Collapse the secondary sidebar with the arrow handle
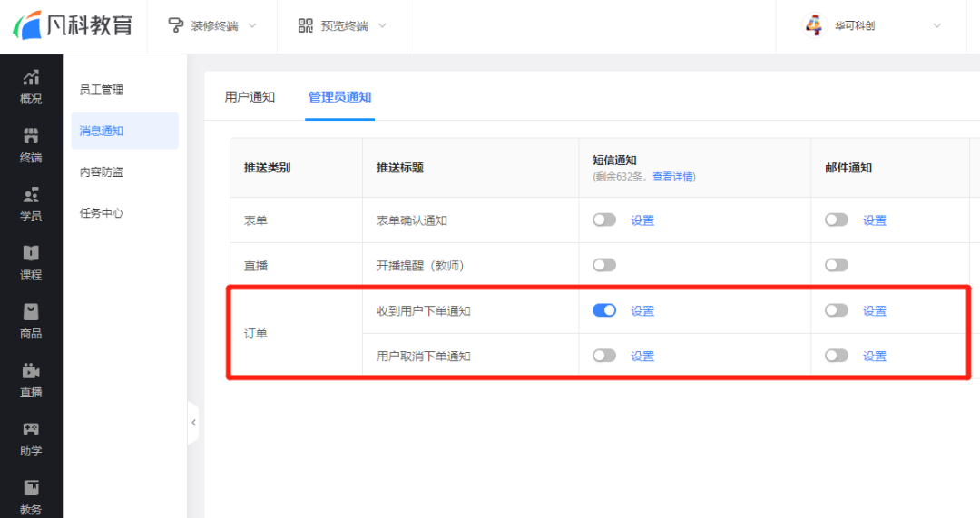The image size is (980, 518). pos(193,423)
